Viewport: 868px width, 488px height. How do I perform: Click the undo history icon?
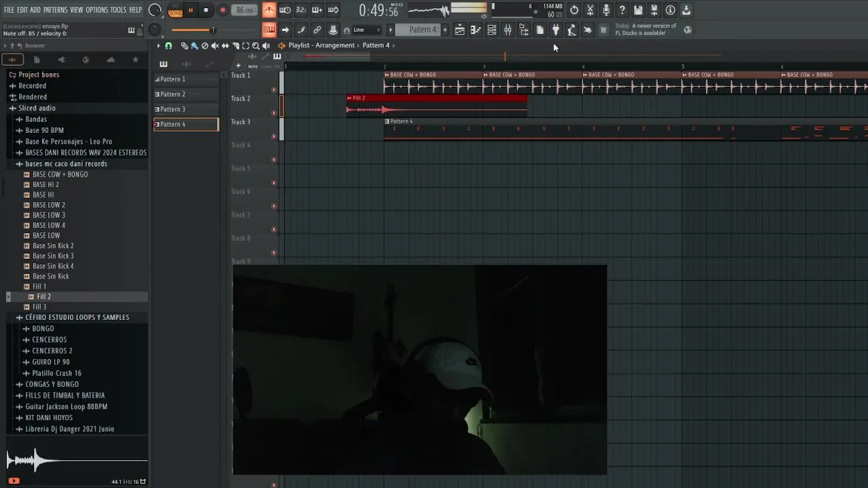coord(574,10)
